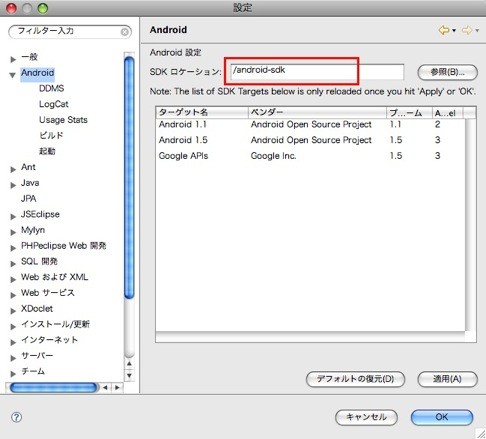Click the API level column header
Screen dimensions: 486x439
click(447, 113)
